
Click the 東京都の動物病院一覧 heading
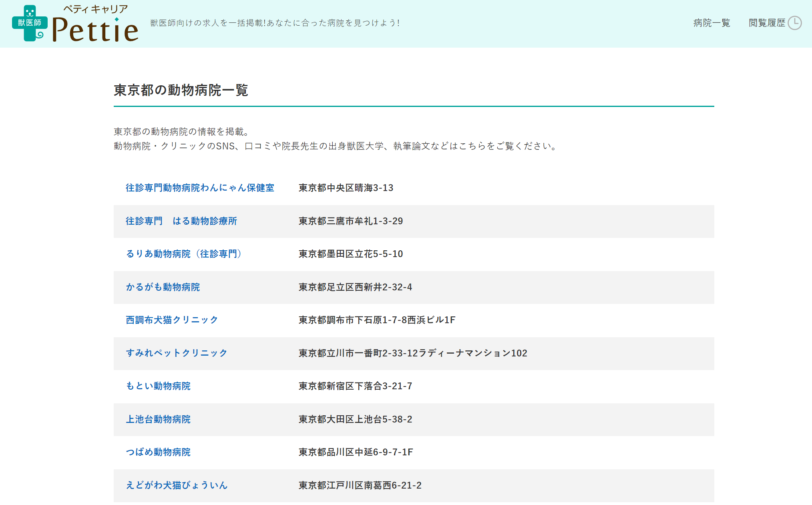click(x=181, y=90)
